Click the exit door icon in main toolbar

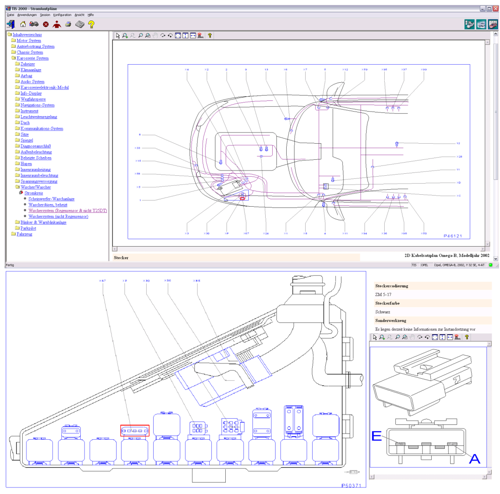click(x=11, y=24)
